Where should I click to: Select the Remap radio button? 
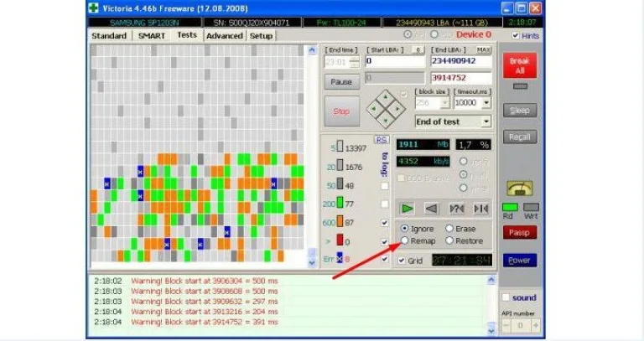(x=405, y=240)
